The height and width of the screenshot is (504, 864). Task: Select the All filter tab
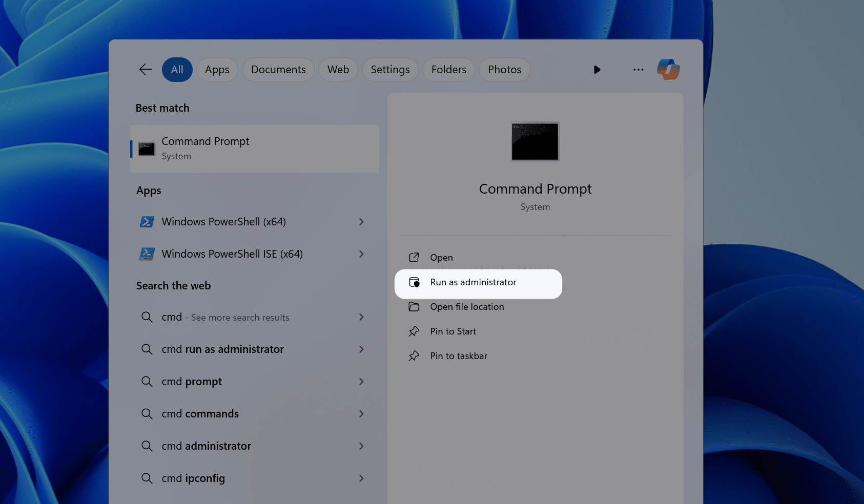click(177, 70)
